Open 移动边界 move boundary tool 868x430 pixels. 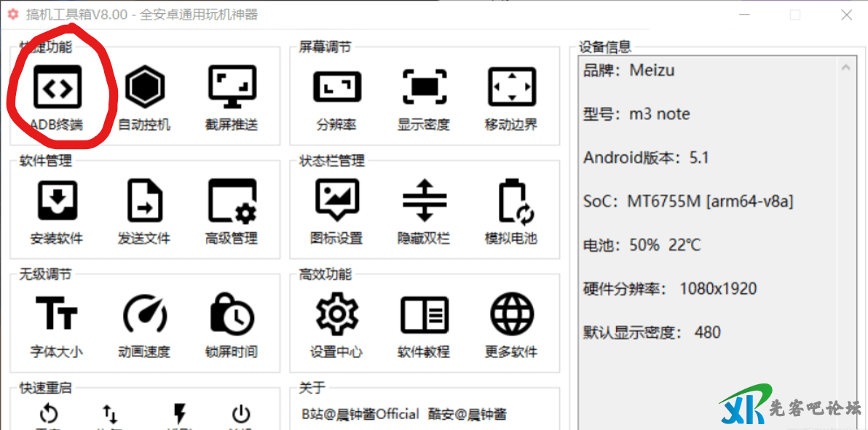pos(511,88)
